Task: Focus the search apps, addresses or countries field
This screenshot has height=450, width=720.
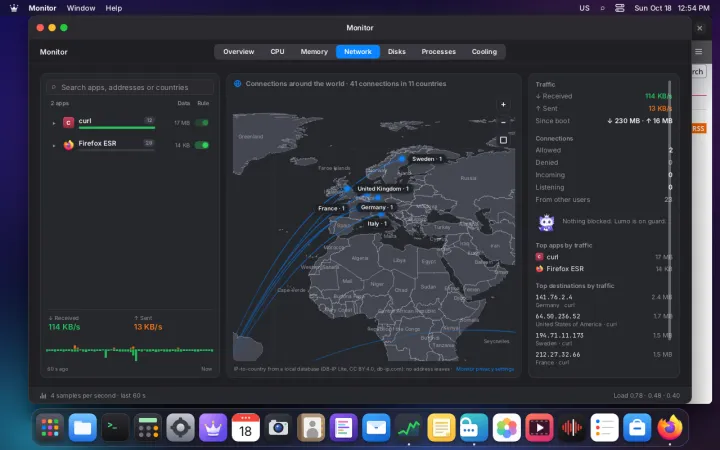Action: tap(130, 87)
